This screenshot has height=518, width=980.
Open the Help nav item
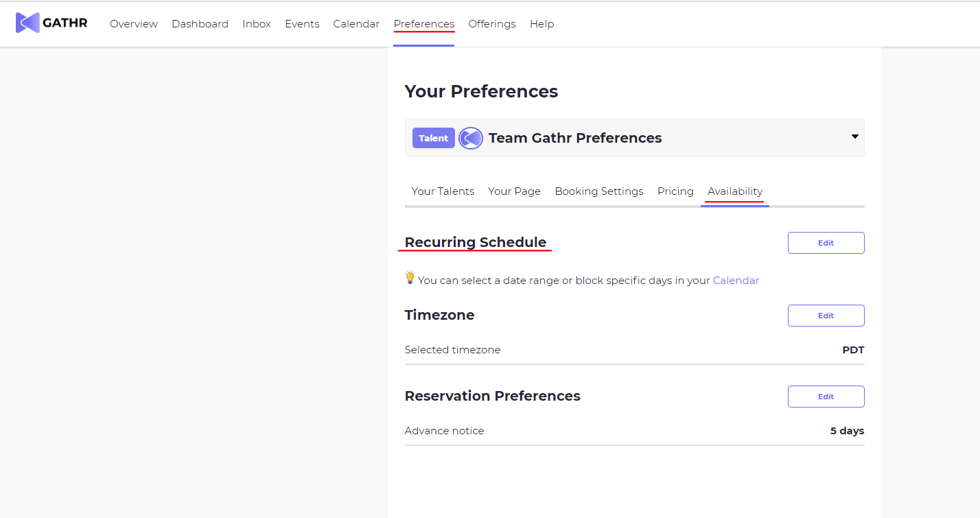(541, 23)
